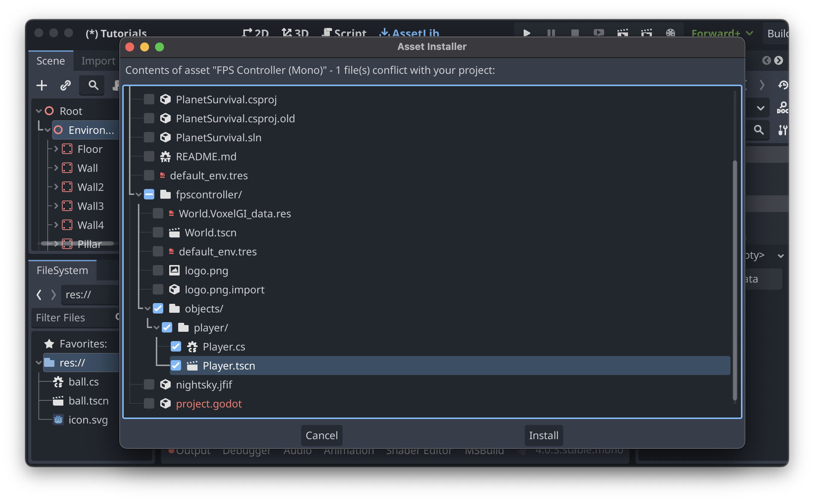The image size is (814, 504).
Task: Open the Forward+ renderer dropdown
Action: click(722, 33)
